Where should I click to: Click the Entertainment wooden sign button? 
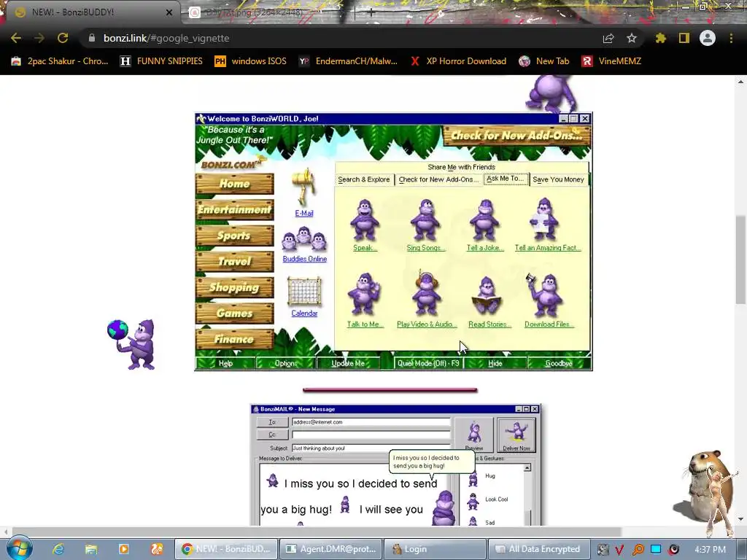click(235, 209)
